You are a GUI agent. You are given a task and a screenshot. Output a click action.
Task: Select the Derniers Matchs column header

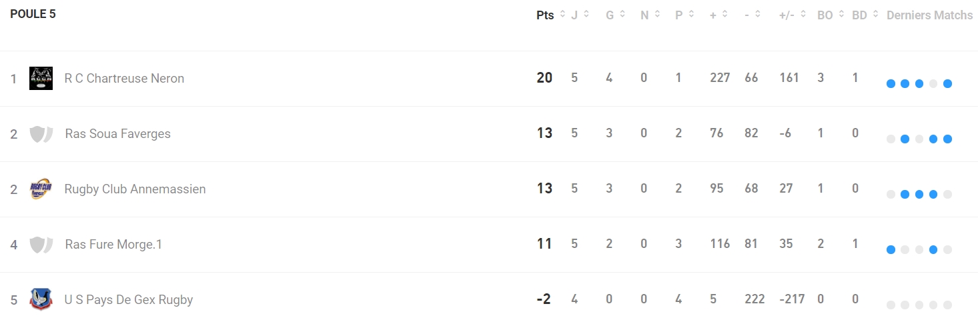coord(929,15)
